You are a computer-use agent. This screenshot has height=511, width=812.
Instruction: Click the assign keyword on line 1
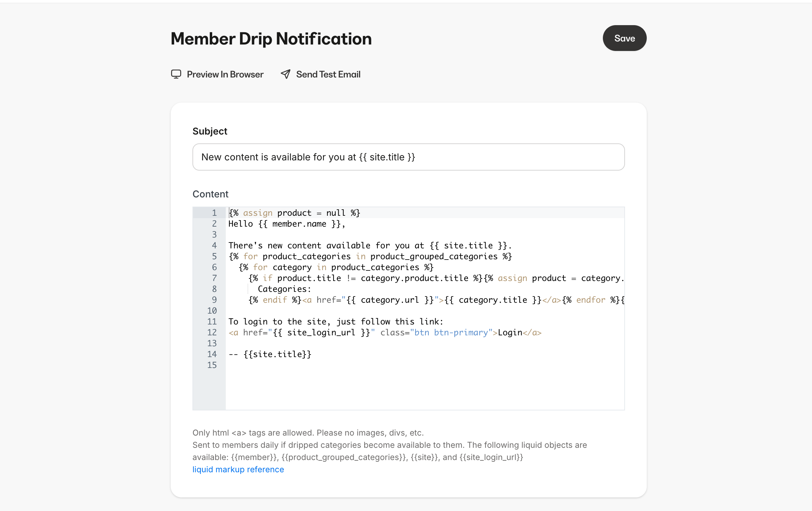[x=257, y=213]
